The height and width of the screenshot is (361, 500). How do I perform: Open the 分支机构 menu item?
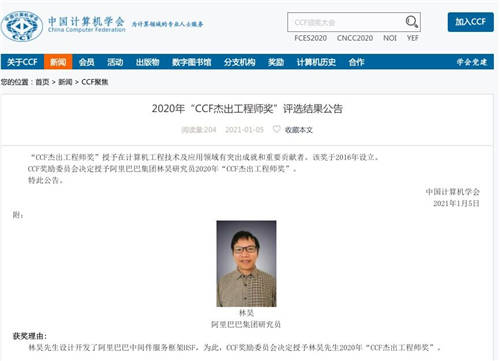(x=240, y=62)
